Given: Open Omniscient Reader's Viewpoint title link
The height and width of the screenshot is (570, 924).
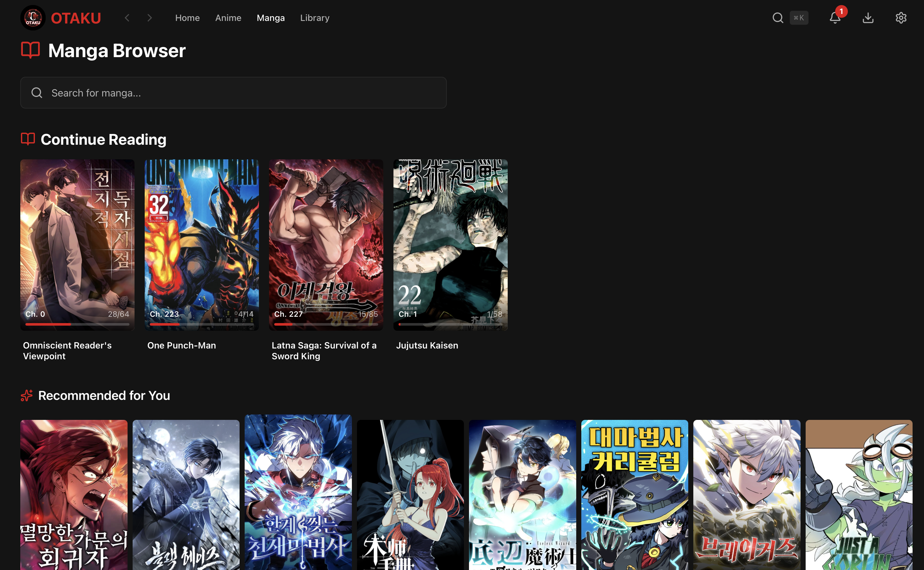Looking at the screenshot, I should (67, 351).
